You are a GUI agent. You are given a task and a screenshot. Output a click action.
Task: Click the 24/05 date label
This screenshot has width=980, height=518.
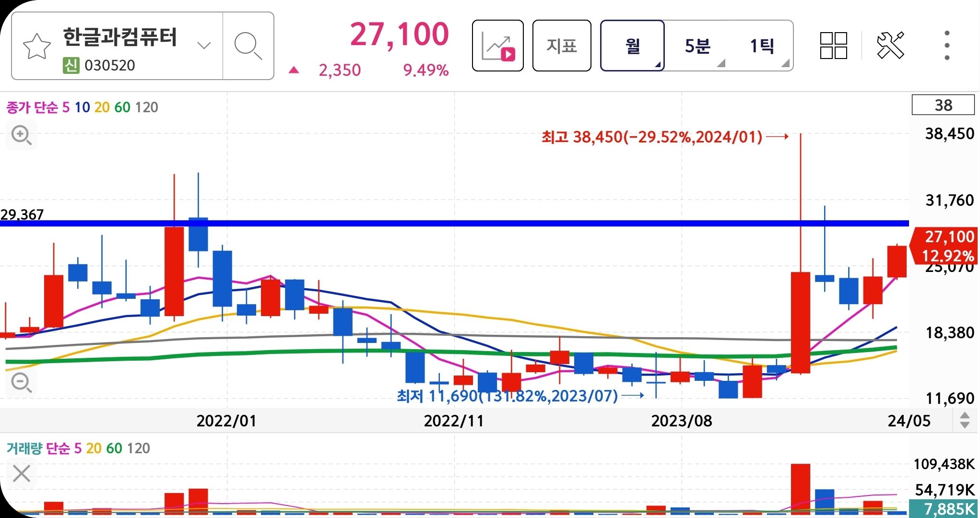909,421
